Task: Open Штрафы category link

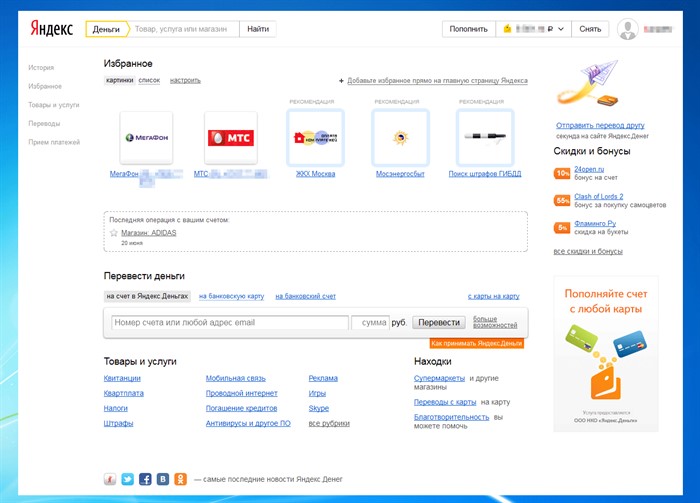Action: coord(118,423)
